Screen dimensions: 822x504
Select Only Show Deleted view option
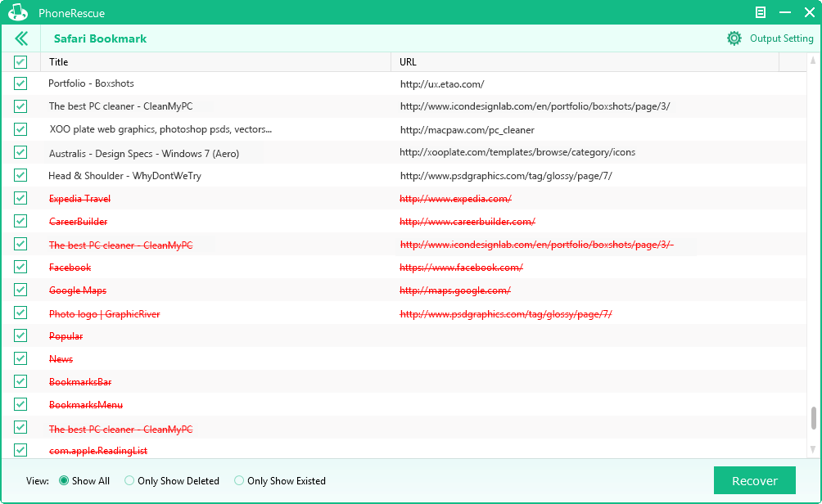click(129, 481)
